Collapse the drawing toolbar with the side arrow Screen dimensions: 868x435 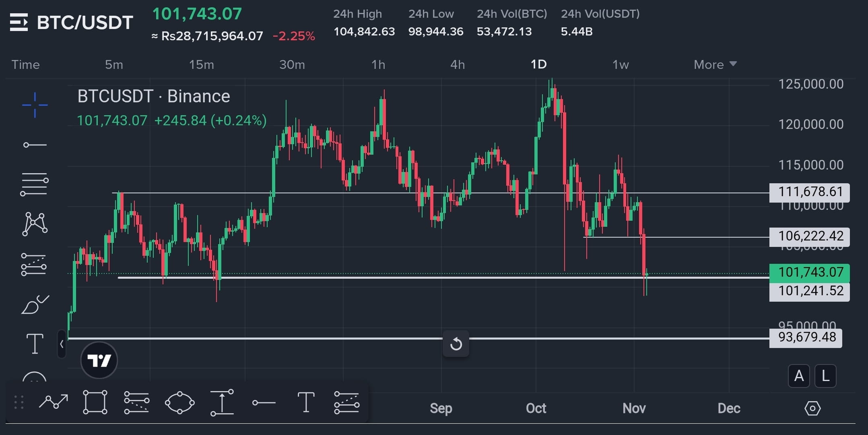pyautogui.click(x=62, y=344)
